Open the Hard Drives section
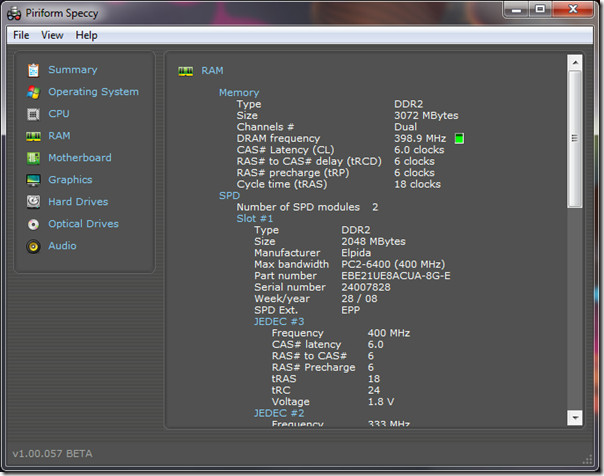Image resolution: width=604 pixels, height=476 pixels. pos(78,201)
